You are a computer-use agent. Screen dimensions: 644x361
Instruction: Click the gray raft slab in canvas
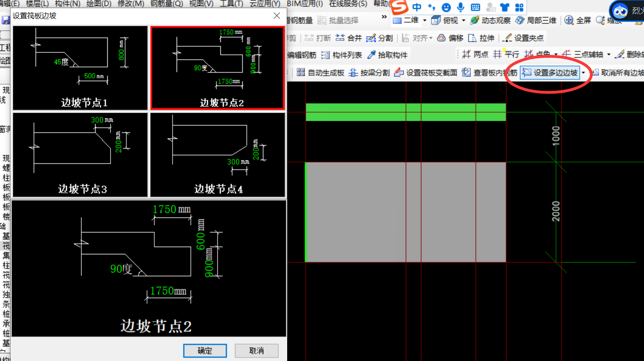[405, 212]
